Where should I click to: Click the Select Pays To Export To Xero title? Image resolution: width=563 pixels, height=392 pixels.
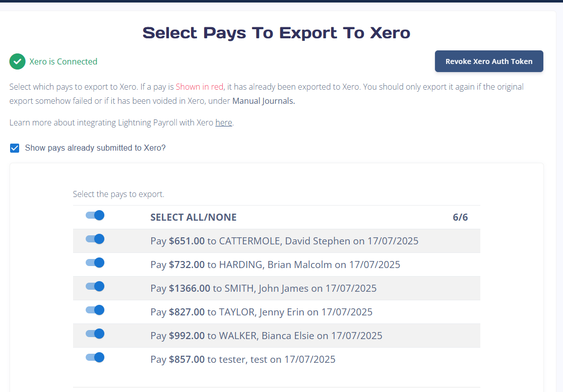point(277,33)
